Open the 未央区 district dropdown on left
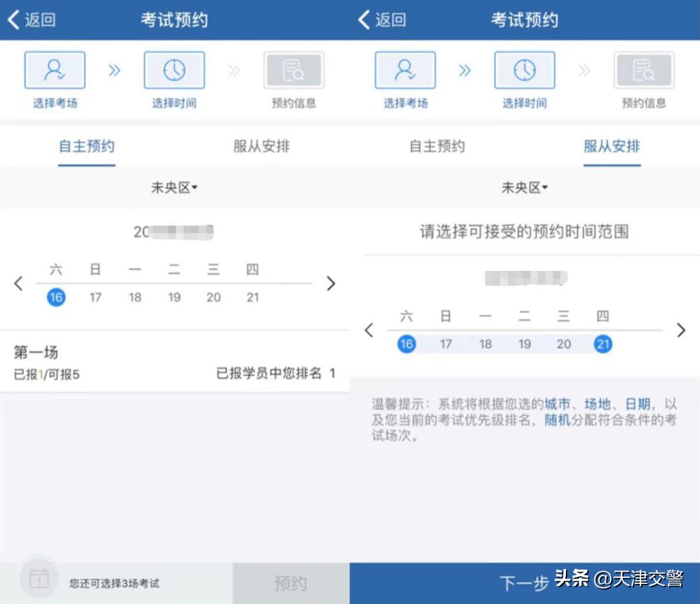Screen dimensions: 700x604 pyautogui.click(x=174, y=187)
